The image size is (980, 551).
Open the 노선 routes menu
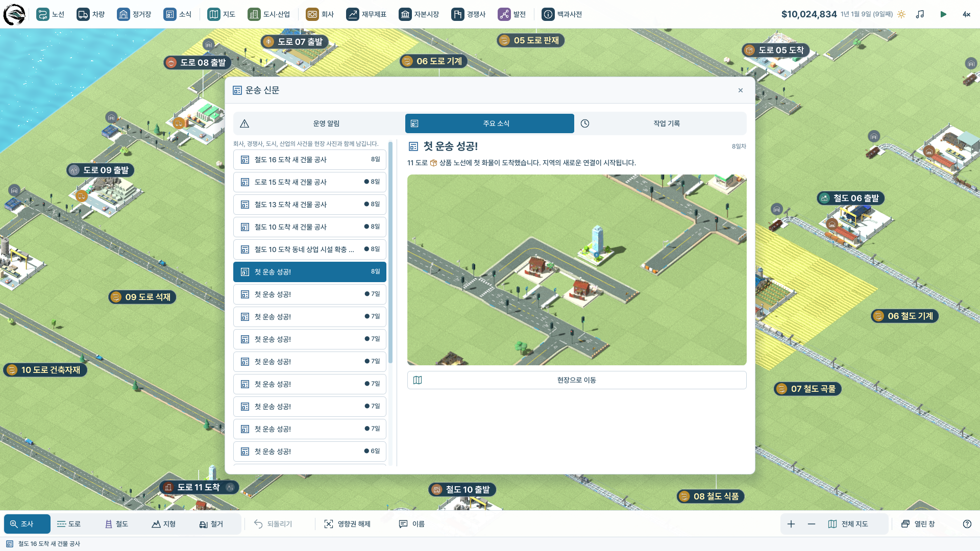pos(51,14)
